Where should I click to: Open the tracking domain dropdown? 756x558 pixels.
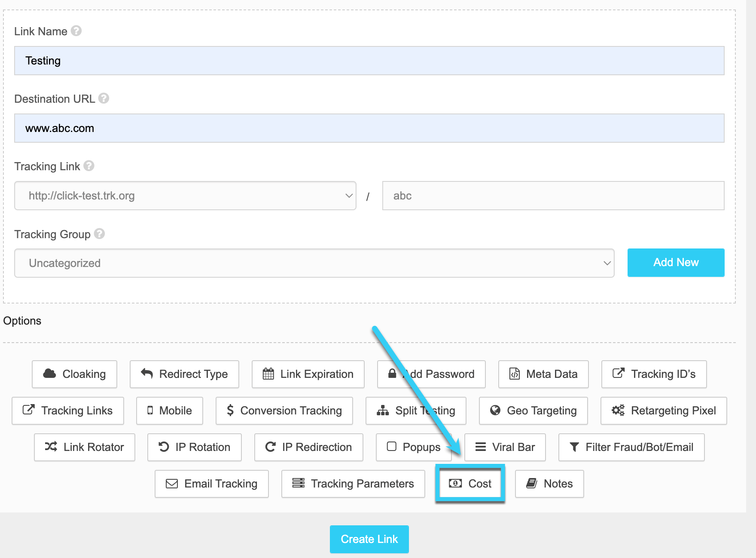[185, 196]
